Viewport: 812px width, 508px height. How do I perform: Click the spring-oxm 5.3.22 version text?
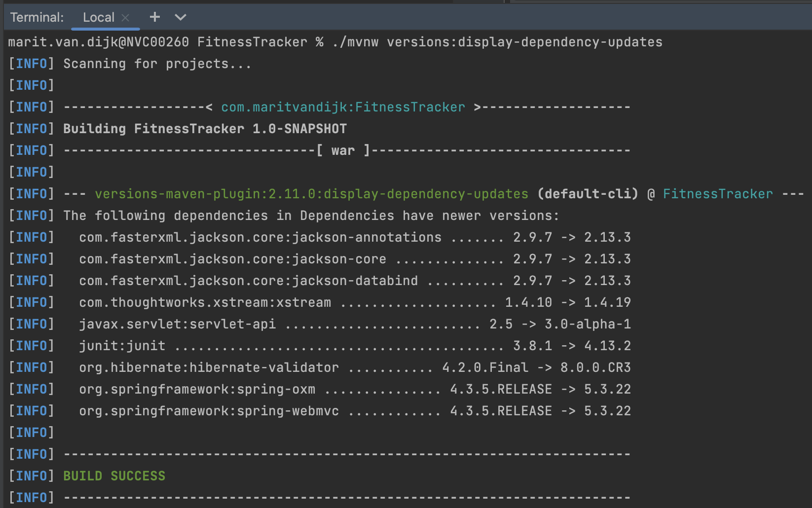pyautogui.click(x=608, y=389)
